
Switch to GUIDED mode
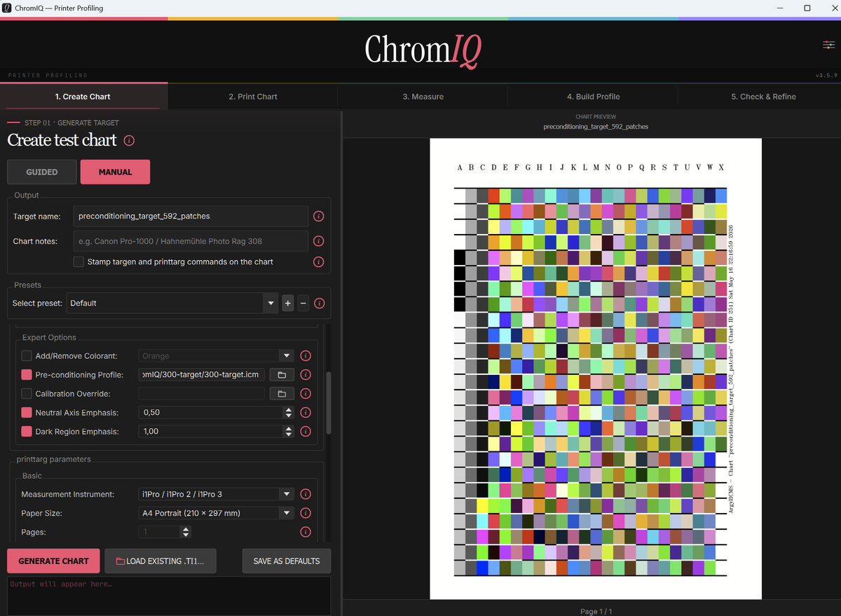click(x=42, y=172)
